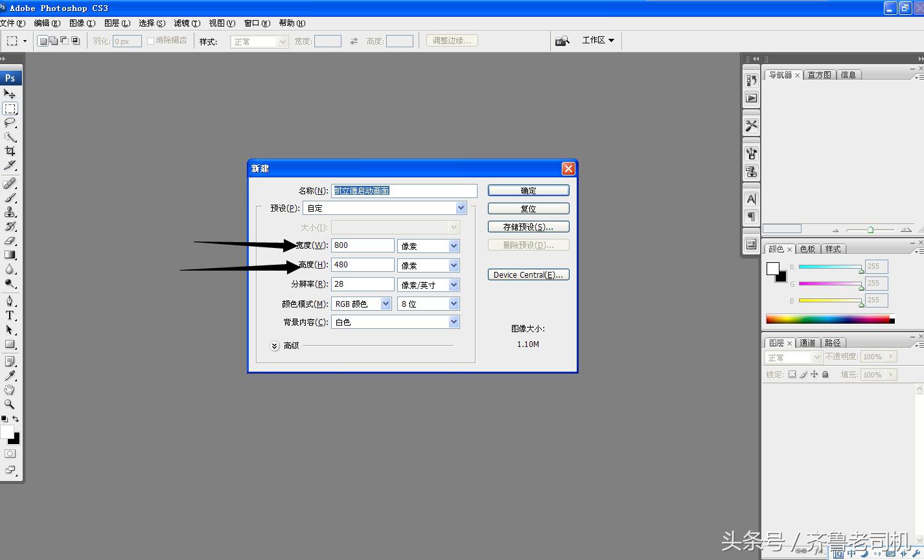Select the Hand tool
This screenshot has height=560, width=924.
pos(10,390)
